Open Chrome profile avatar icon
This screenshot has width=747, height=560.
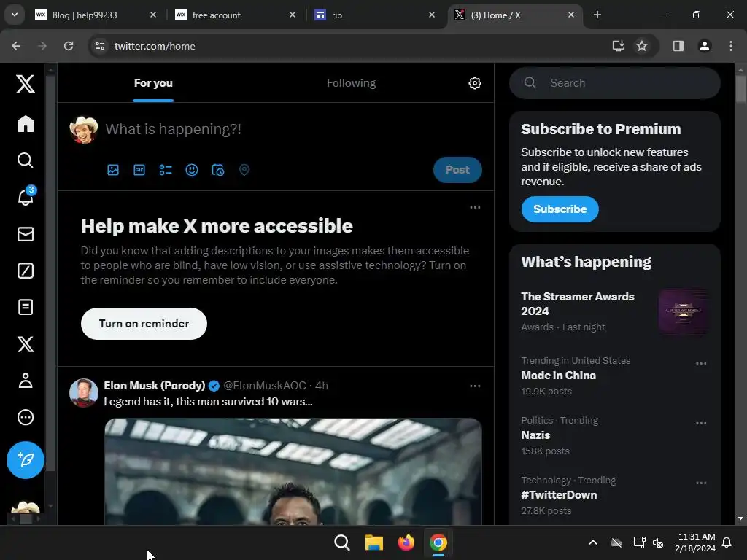704,46
